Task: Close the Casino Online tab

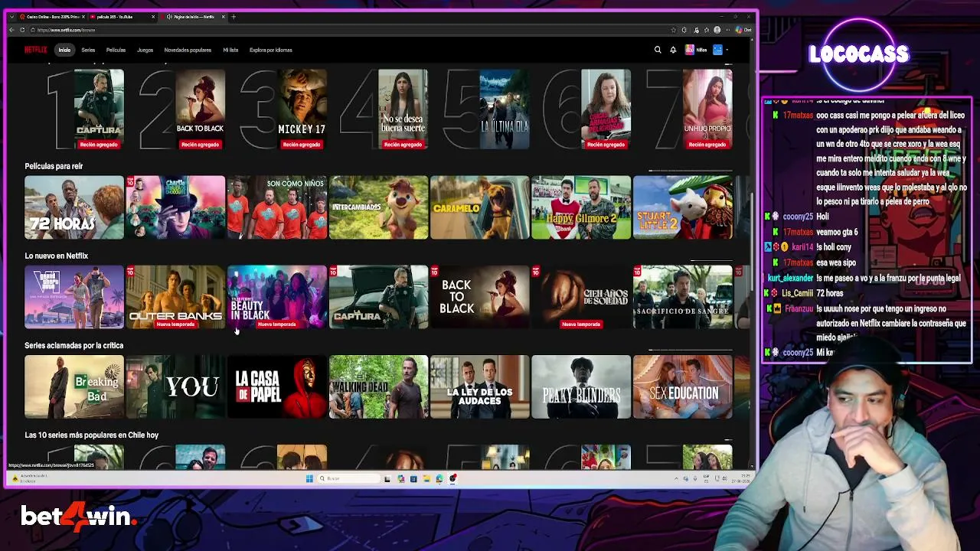Action: point(82,17)
